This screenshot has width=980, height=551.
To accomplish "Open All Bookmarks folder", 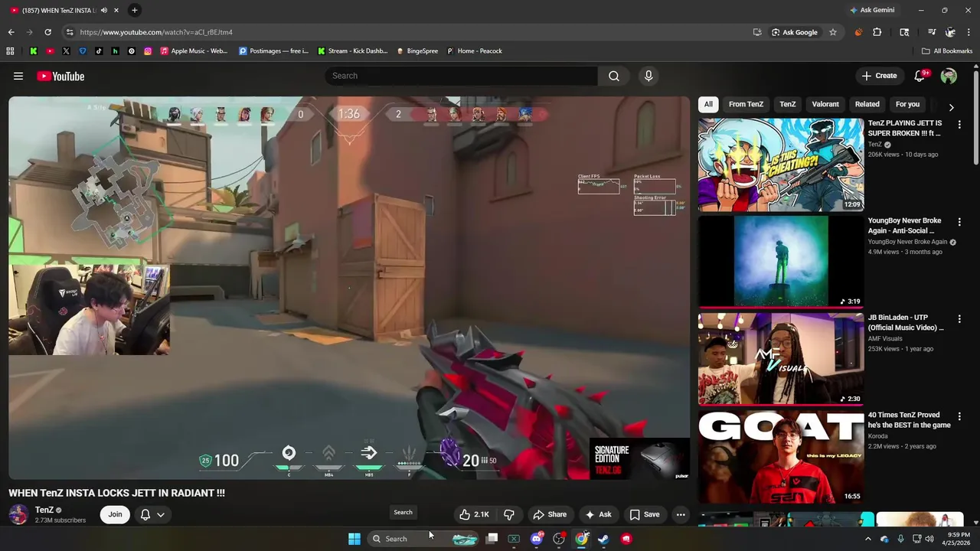I will (947, 51).
